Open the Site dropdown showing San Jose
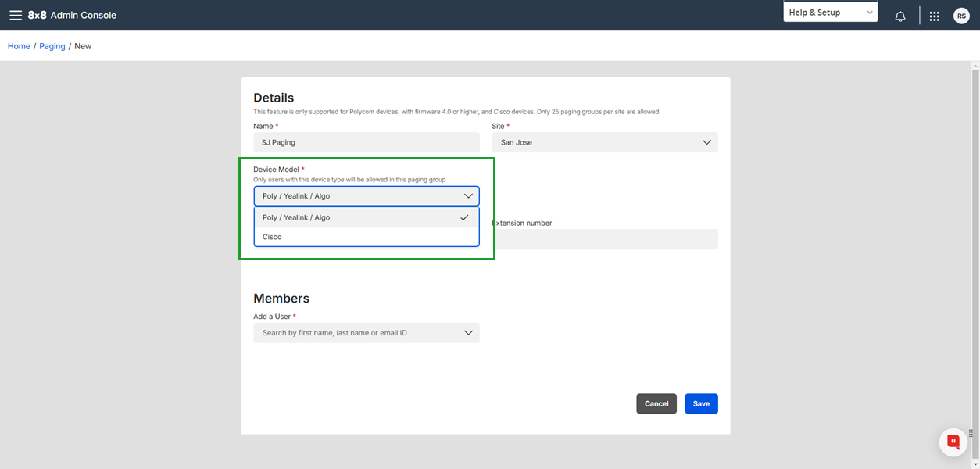The image size is (980, 469). (x=605, y=142)
